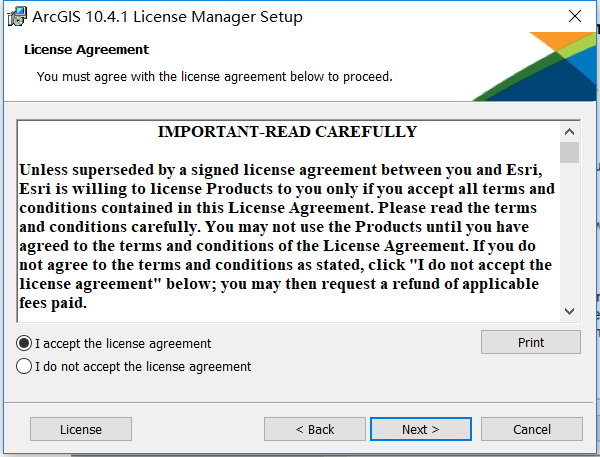Minimize the License Manager Setup window
This screenshot has width=600, height=457.
(482, 17)
